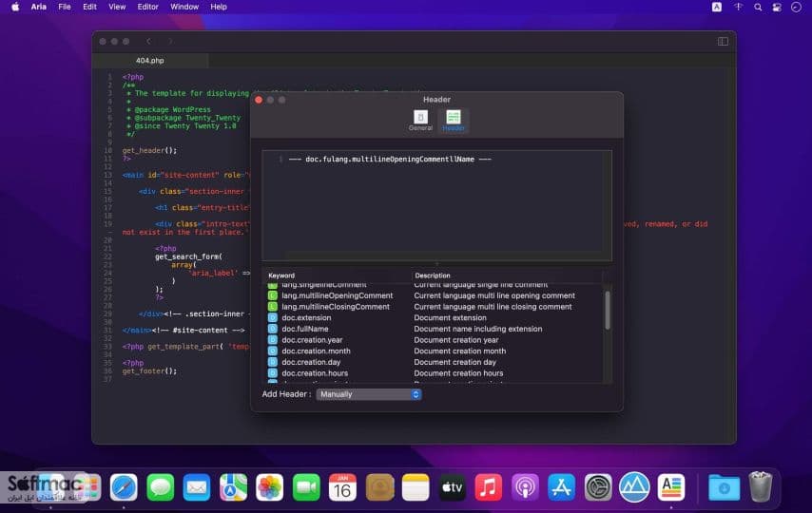Select the doc.fullName keyword row
Screen dimensions: 812x513
point(434,329)
